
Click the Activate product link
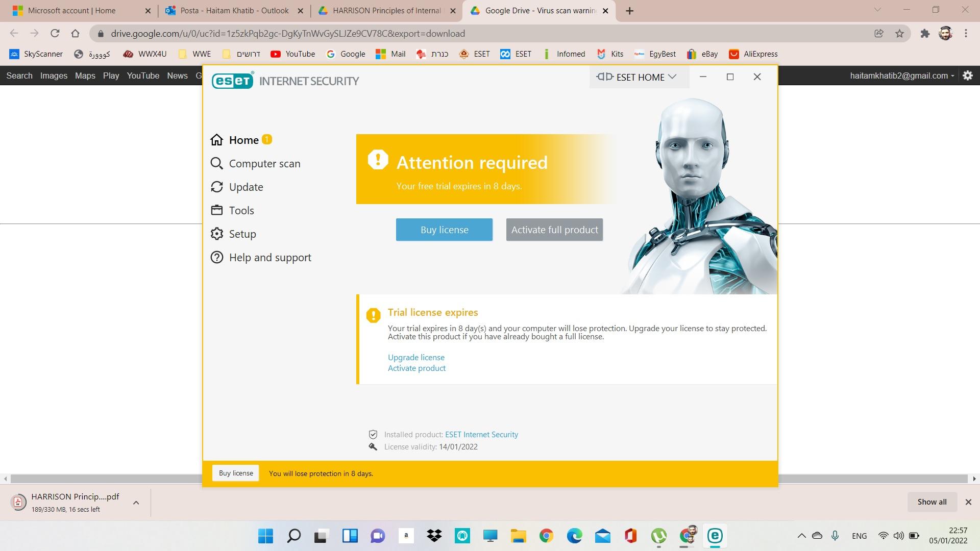(416, 368)
